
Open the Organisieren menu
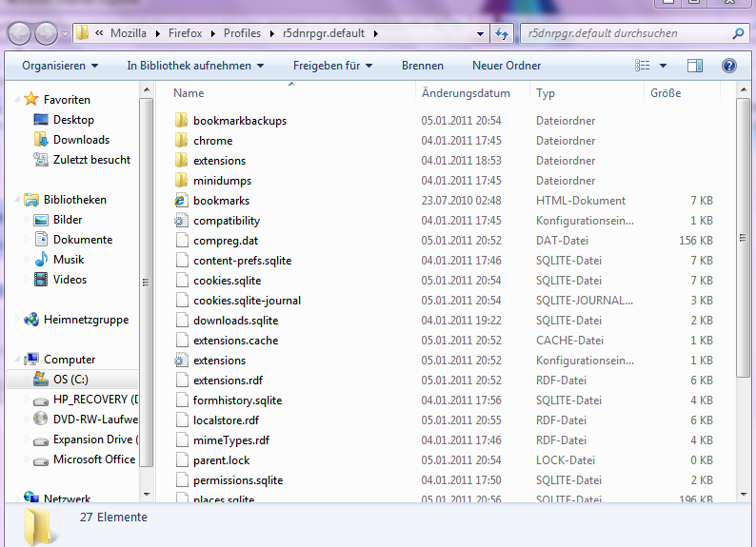click(60, 66)
